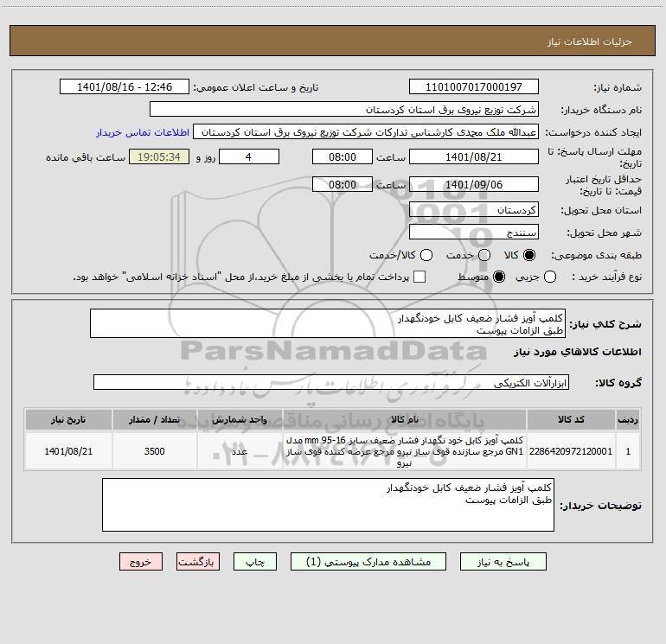Select the کالا/خدمت radio button
This screenshot has width=666, height=644.
tap(426, 255)
